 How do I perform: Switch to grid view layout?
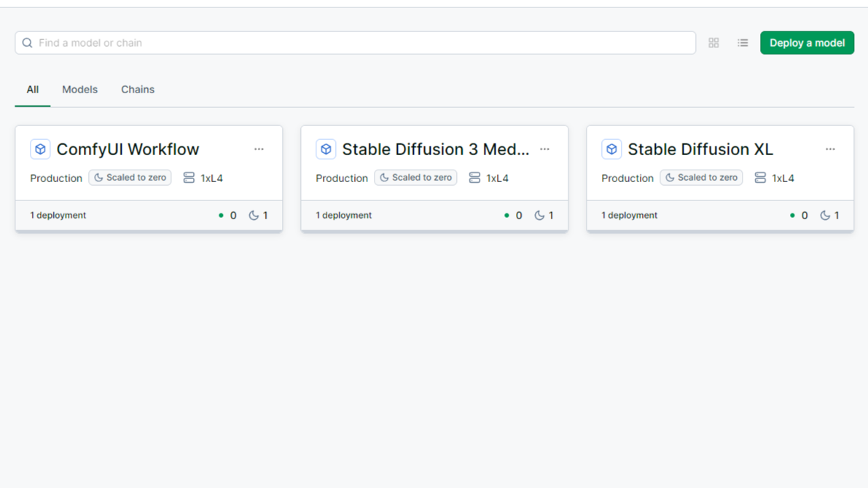pyautogui.click(x=713, y=42)
